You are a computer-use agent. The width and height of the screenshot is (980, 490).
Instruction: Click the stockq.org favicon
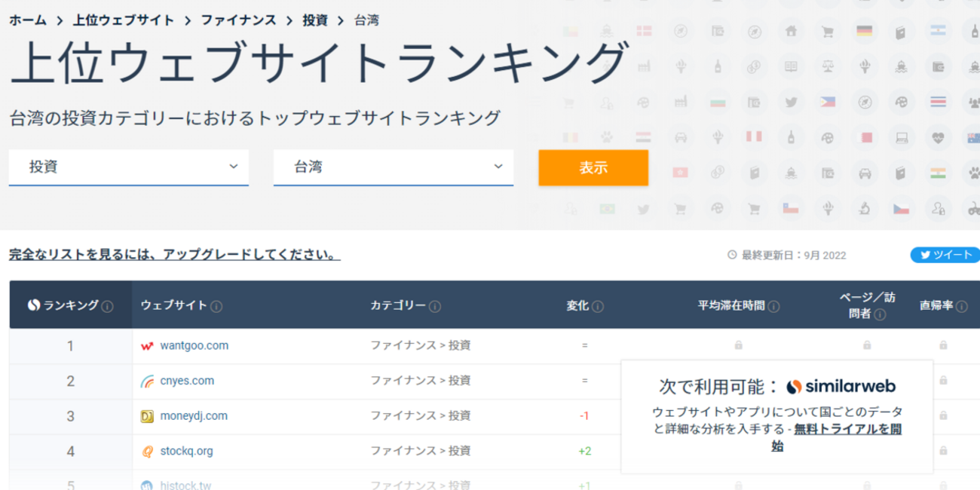(x=147, y=452)
